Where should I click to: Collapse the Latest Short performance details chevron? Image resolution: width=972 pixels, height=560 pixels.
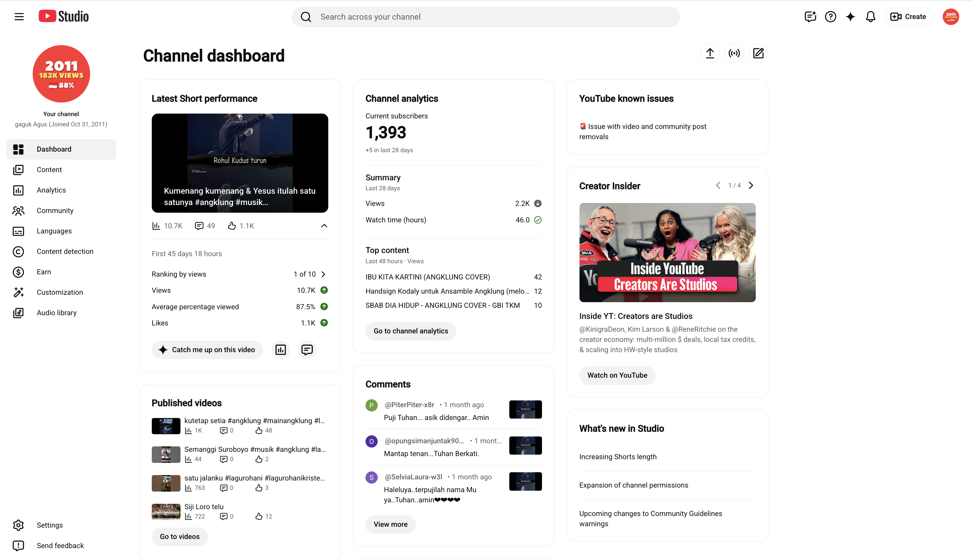(324, 225)
